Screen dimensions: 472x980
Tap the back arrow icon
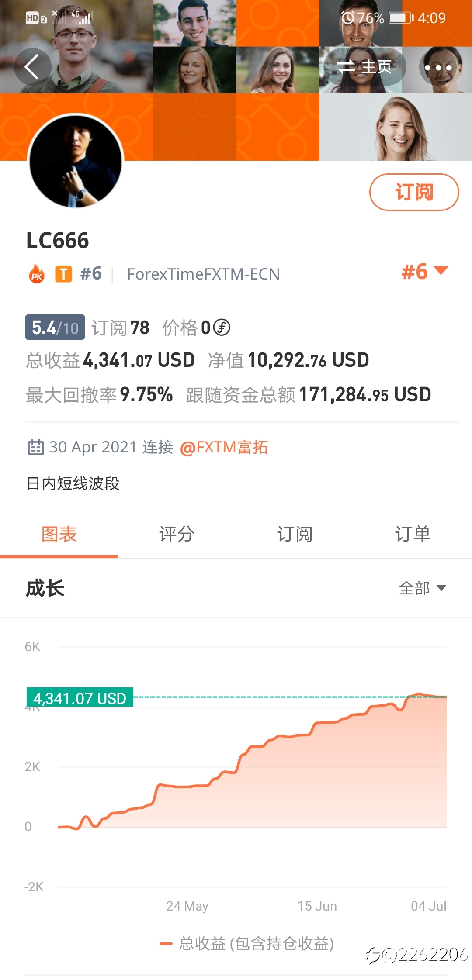tap(32, 67)
